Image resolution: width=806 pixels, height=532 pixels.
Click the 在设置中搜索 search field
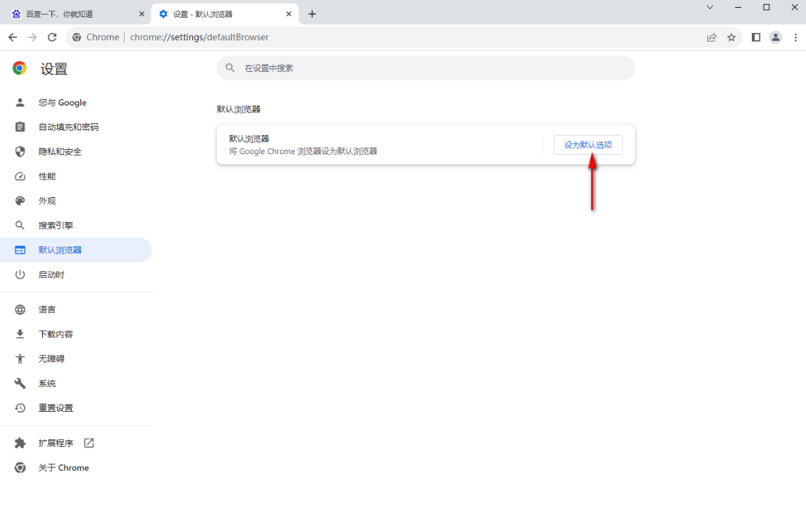426,68
